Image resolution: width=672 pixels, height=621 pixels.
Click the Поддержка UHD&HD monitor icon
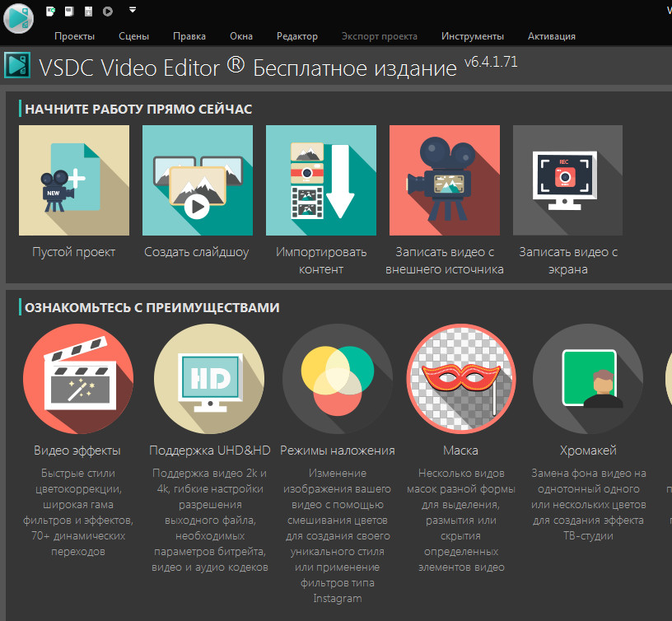(x=209, y=379)
